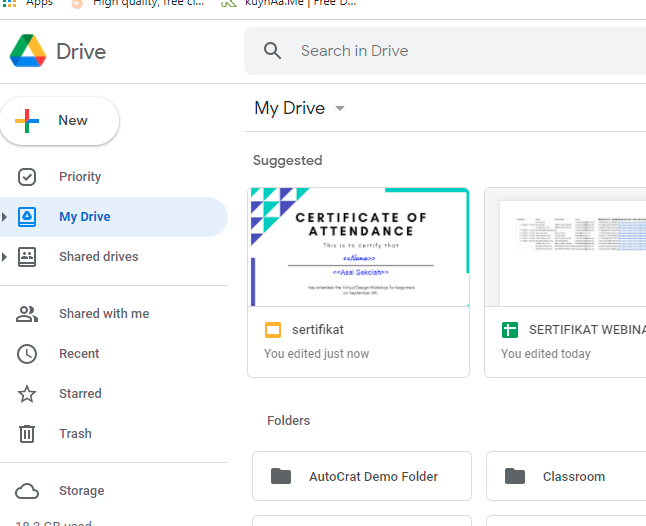Click the New button
Viewport: 646px width, 526px height.
[60, 121]
